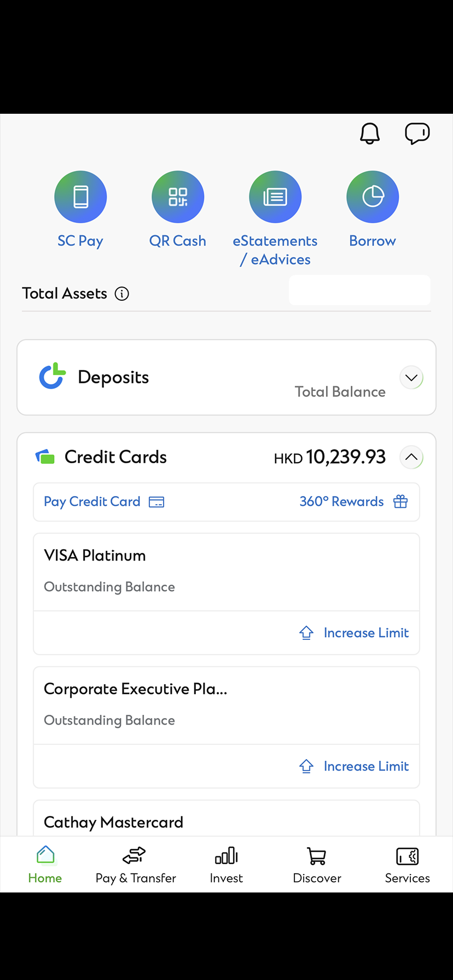
Task: Show Total Assets info icon
Action: [x=122, y=294]
